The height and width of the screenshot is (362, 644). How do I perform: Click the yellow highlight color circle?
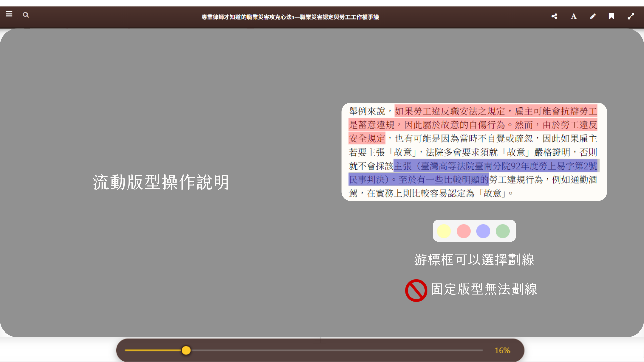(444, 231)
